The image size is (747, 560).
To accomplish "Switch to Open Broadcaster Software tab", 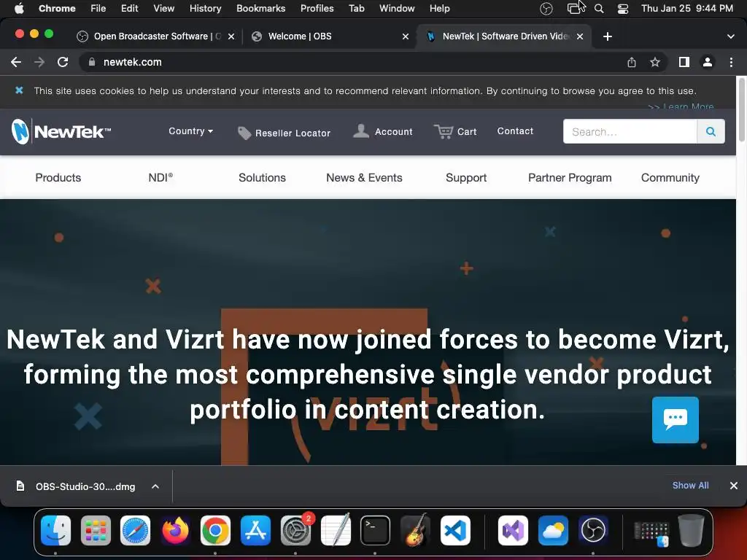I will [x=155, y=36].
